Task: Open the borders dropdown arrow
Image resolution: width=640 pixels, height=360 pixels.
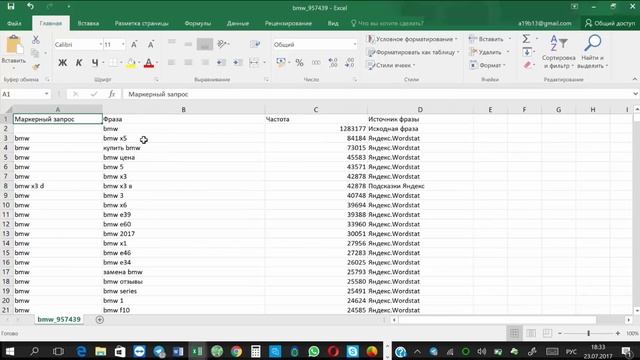Action: click(121, 63)
